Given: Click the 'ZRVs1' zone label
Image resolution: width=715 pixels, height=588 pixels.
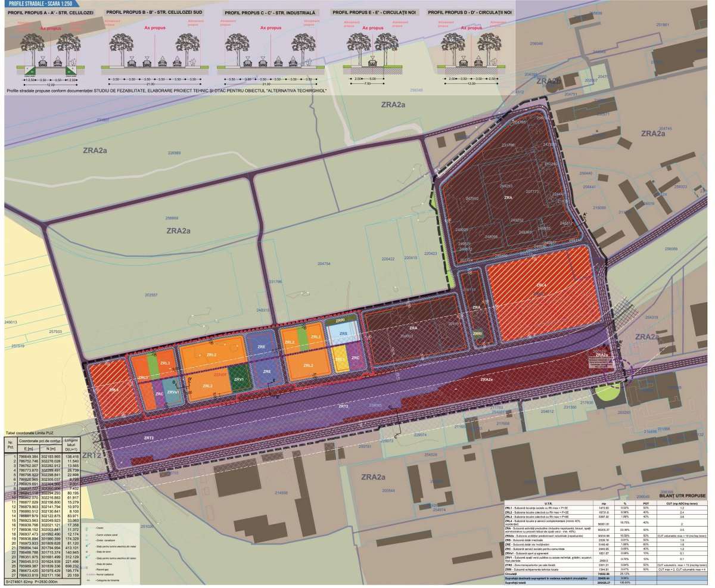Looking at the screenshot, I should 173,392.
